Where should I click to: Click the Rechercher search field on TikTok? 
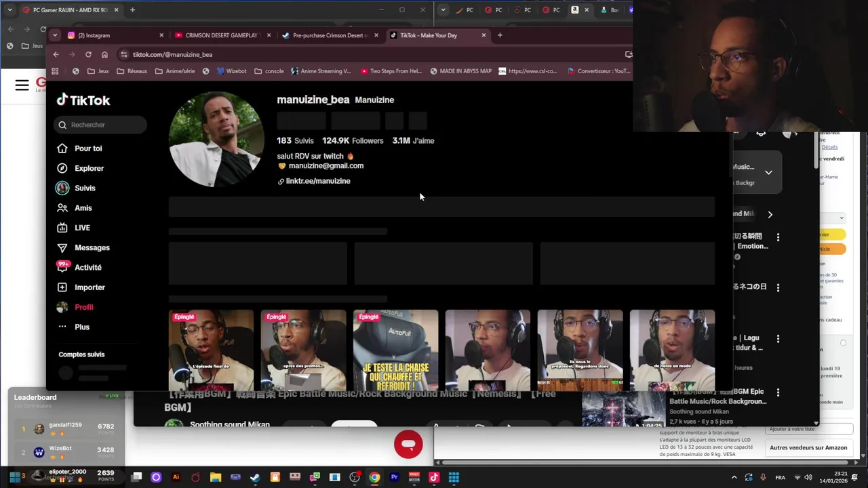tap(100, 125)
